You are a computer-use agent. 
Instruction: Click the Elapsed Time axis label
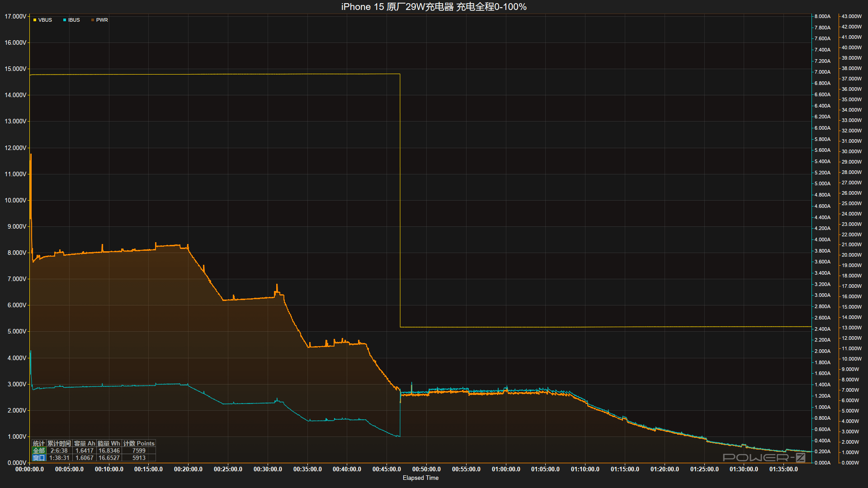point(420,478)
